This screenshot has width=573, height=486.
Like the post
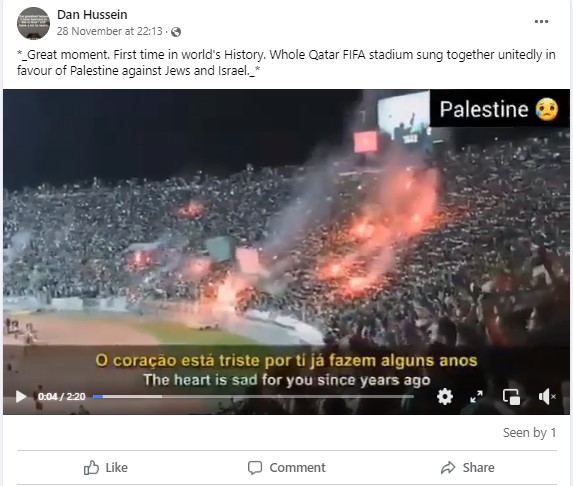(x=106, y=467)
